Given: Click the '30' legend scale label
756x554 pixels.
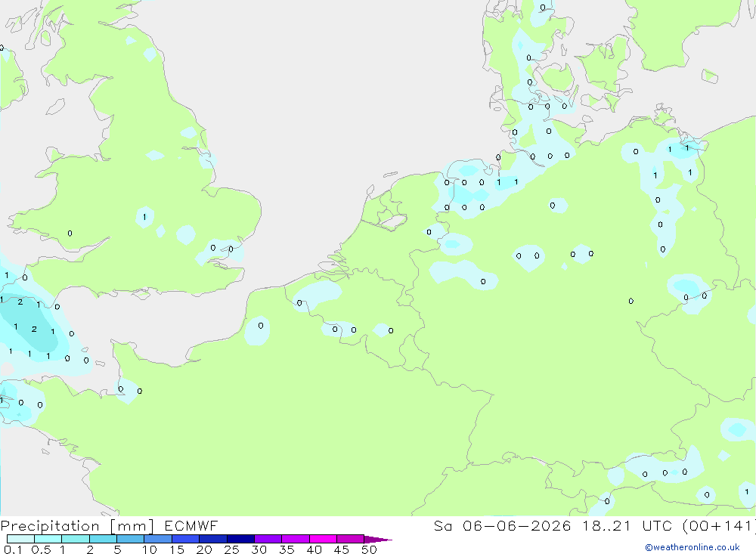Looking at the screenshot, I should click(259, 549).
